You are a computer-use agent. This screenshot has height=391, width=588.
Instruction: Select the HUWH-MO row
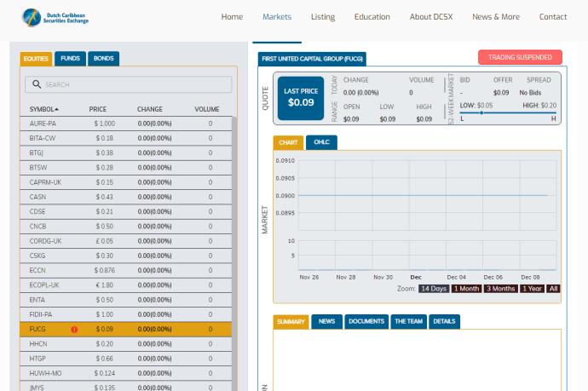[x=126, y=373]
